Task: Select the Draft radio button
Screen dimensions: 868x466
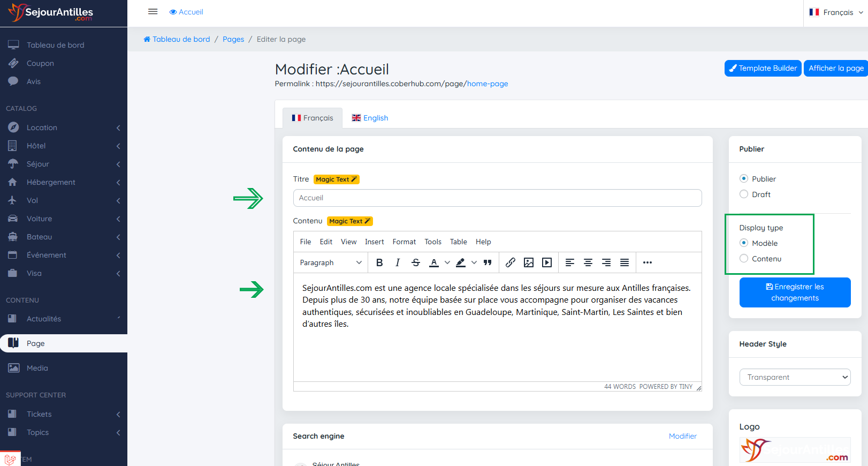Action: click(744, 194)
